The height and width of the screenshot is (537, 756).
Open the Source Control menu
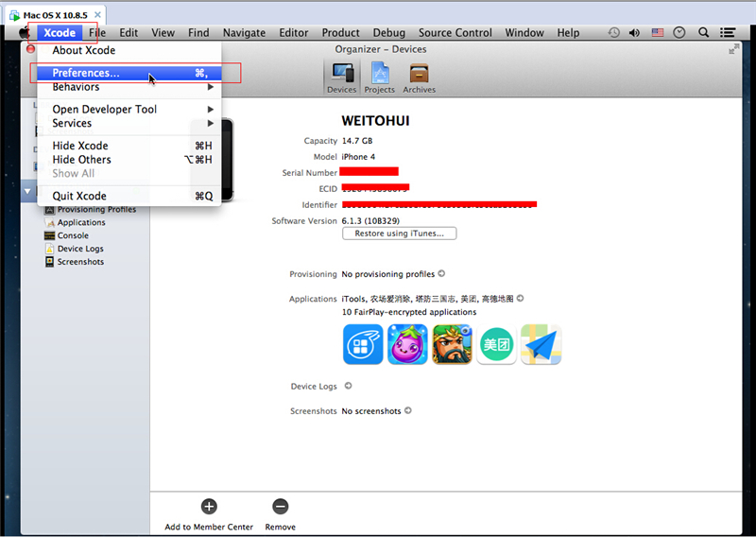pos(455,32)
